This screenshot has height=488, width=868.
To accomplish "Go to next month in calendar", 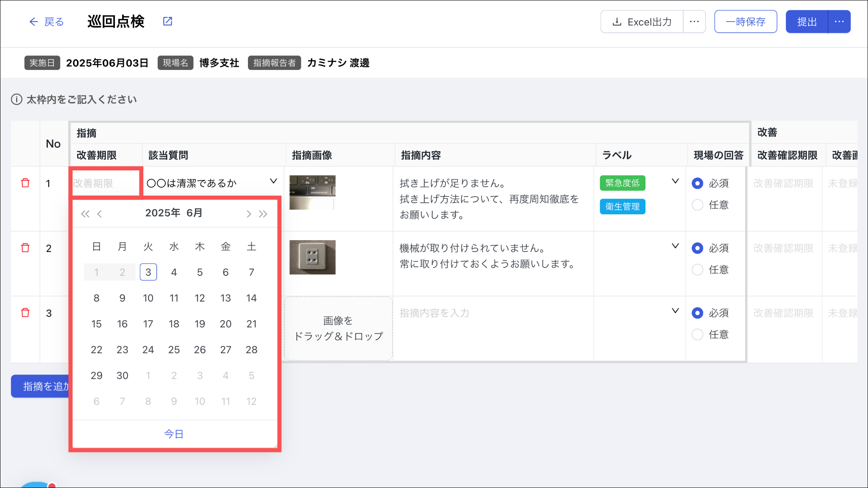I will click(249, 214).
